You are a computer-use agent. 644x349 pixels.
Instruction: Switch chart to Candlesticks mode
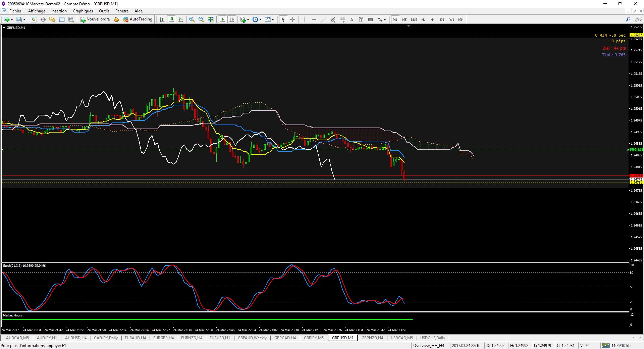click(171, 19)
